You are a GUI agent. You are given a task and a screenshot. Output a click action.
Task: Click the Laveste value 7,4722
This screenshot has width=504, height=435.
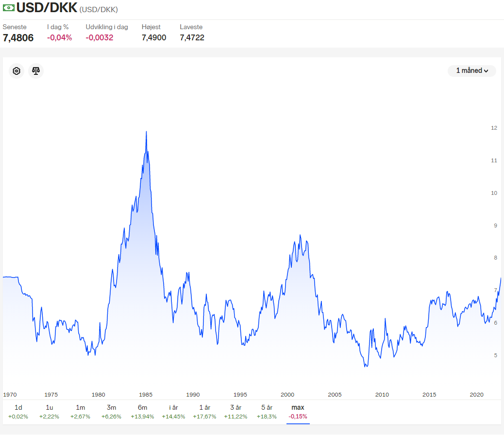point(192,37)
